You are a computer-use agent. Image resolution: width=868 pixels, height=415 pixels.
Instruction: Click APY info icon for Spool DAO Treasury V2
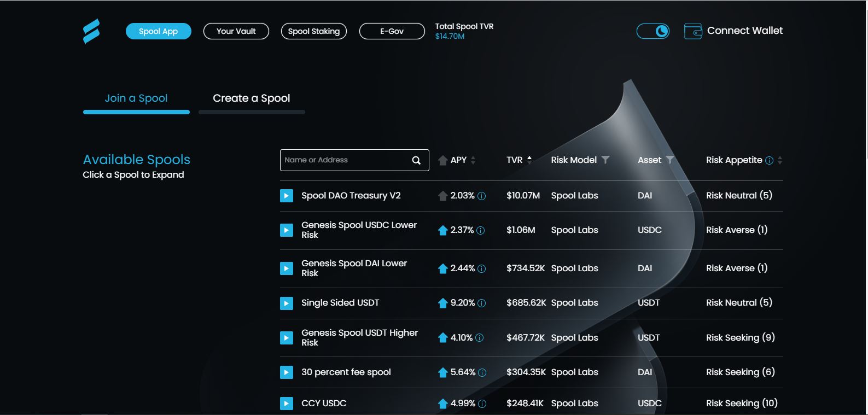pos(482,196)
